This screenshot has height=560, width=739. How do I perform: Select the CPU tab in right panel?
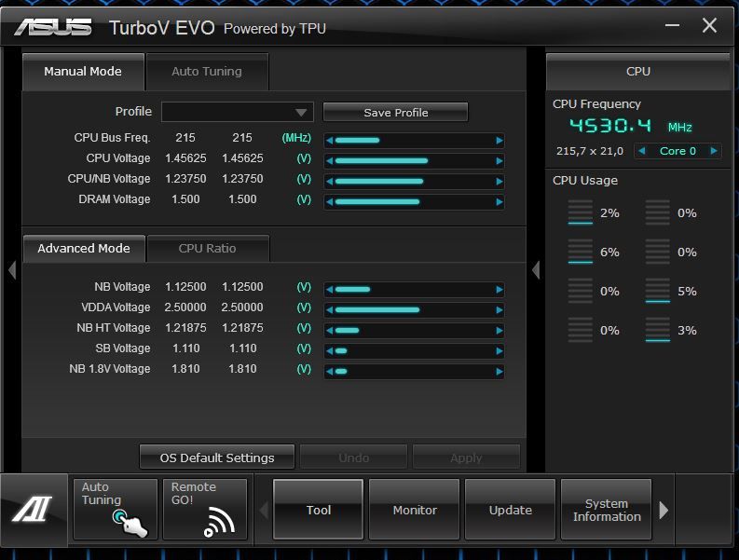tap(637, 72)
